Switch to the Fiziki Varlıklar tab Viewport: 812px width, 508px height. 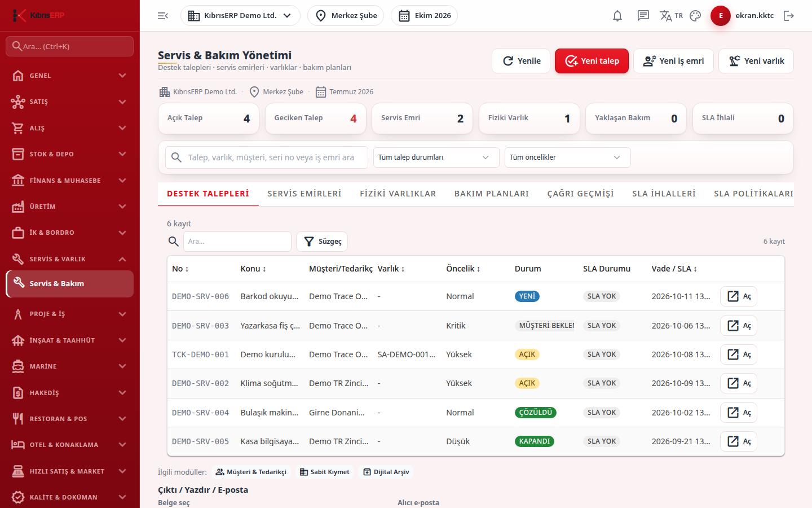[x=398, y=194]
